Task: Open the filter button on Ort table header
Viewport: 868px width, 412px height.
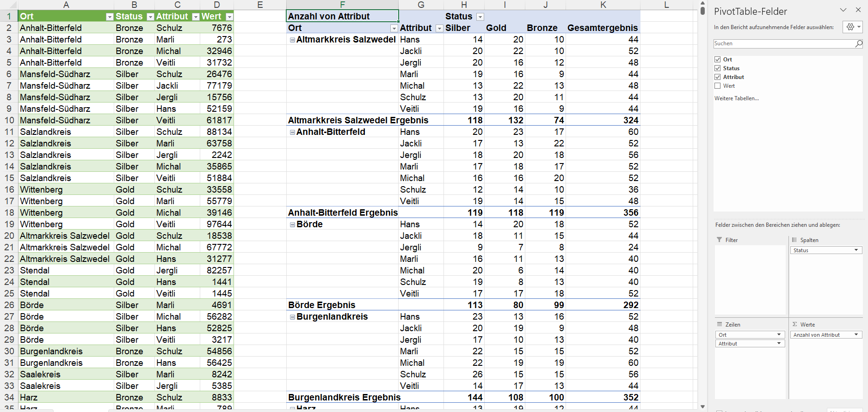Action: [x=110, y=17]
